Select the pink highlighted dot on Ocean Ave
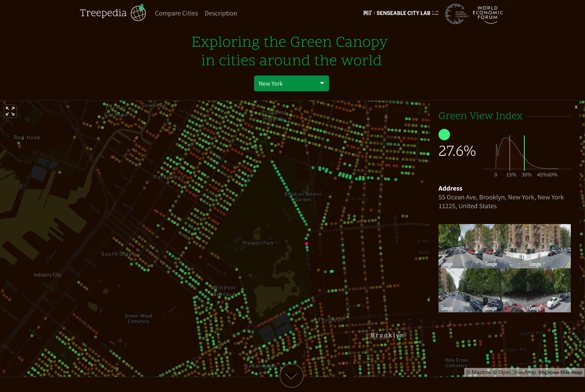585x392 pixels. pyautogui.click(x=307, y=244)
